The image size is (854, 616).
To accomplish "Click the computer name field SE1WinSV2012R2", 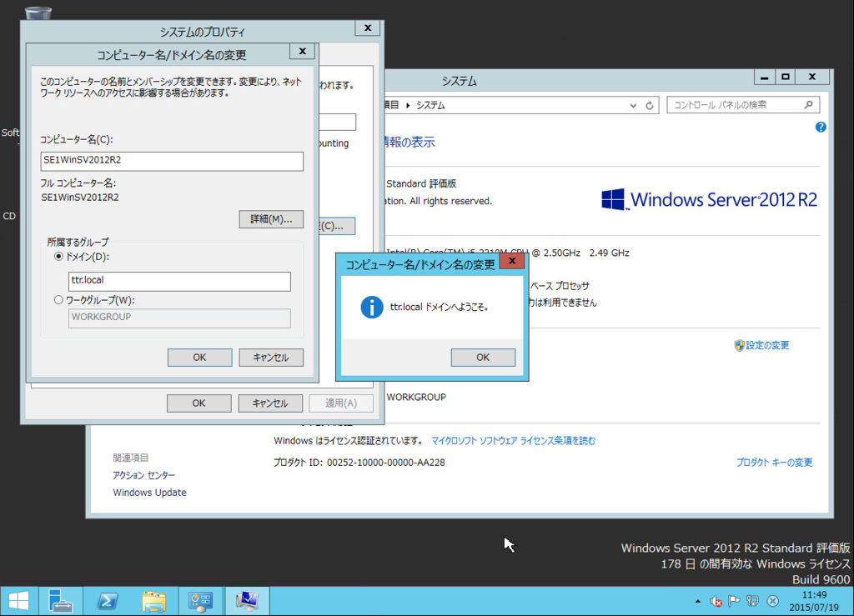I will (x=172, y=161).
